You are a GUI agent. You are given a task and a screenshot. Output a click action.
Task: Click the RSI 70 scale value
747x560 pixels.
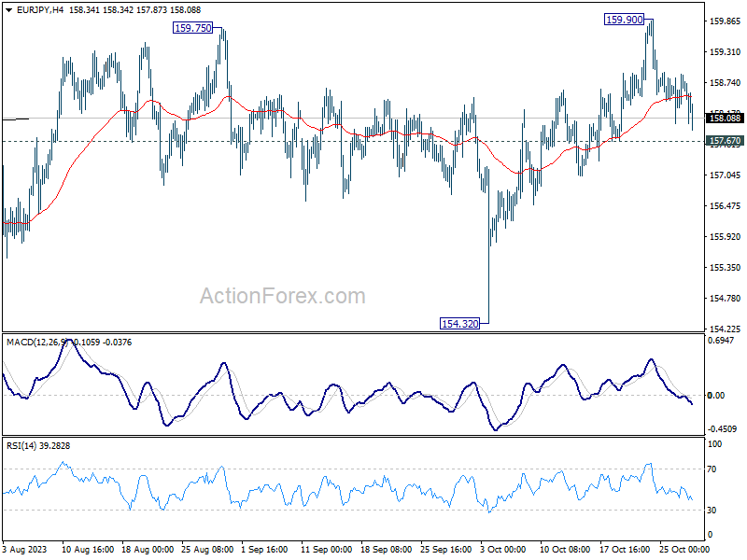[712, 469]
